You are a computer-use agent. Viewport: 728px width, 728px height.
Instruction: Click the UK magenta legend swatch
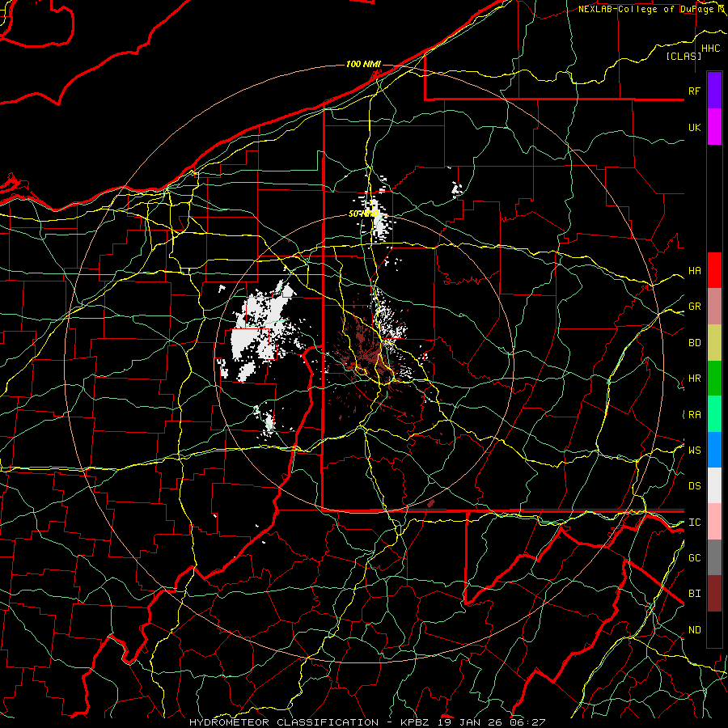coord(714,127)
